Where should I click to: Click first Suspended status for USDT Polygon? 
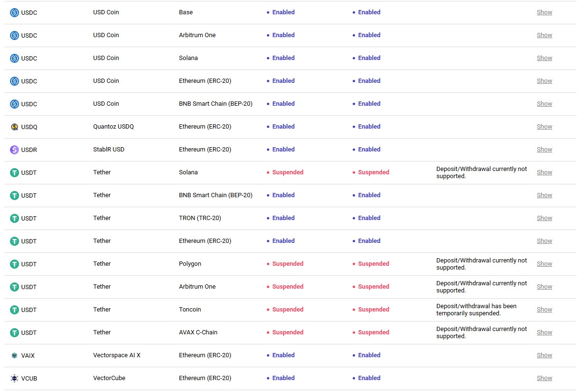(287, 264)
